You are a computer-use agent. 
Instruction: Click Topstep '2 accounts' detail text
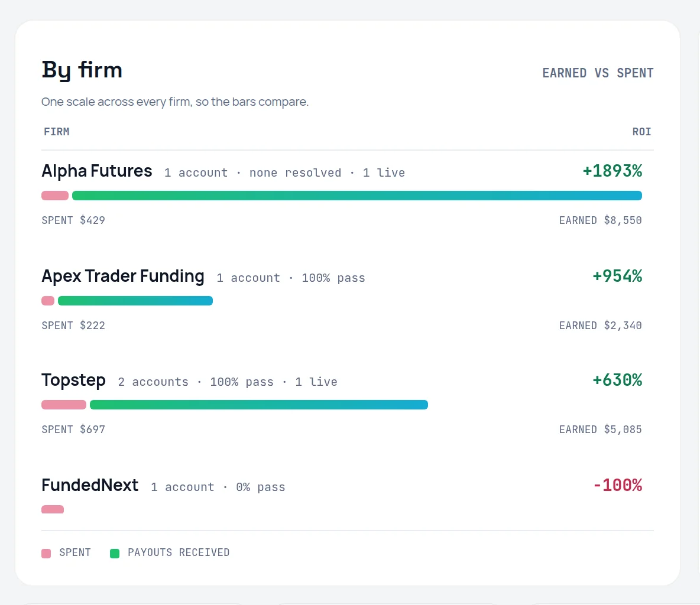click(153, 382)
